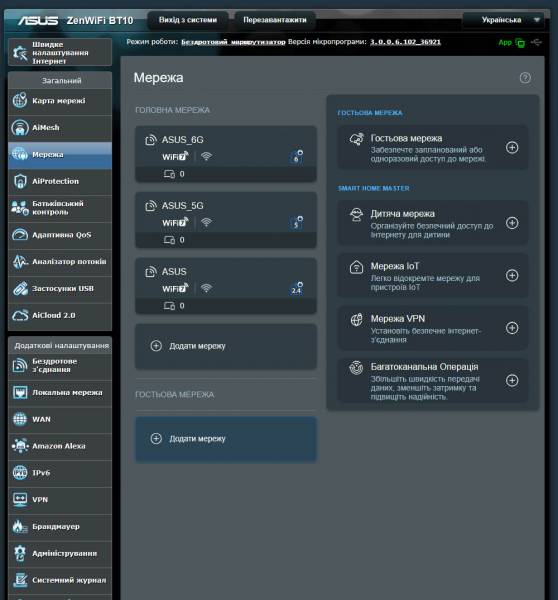Open the help question mark icon

pyautogui.click(x=525, y=78)
